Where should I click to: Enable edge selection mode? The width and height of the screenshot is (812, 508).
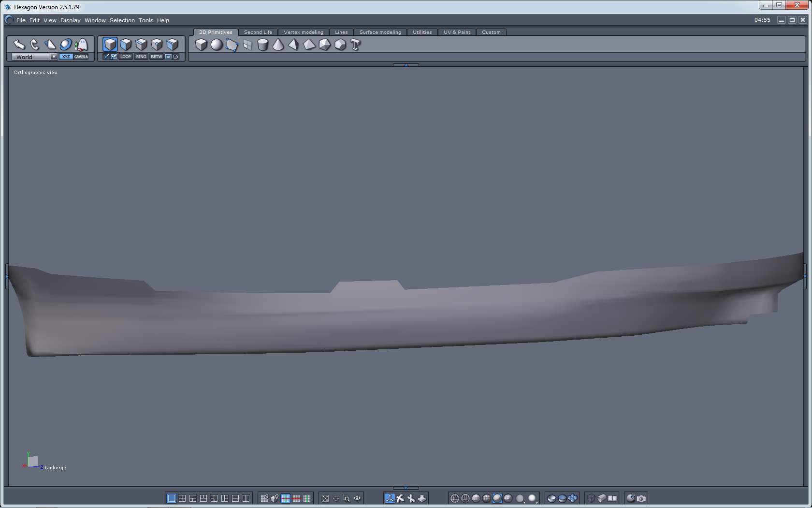click(141, 45)
